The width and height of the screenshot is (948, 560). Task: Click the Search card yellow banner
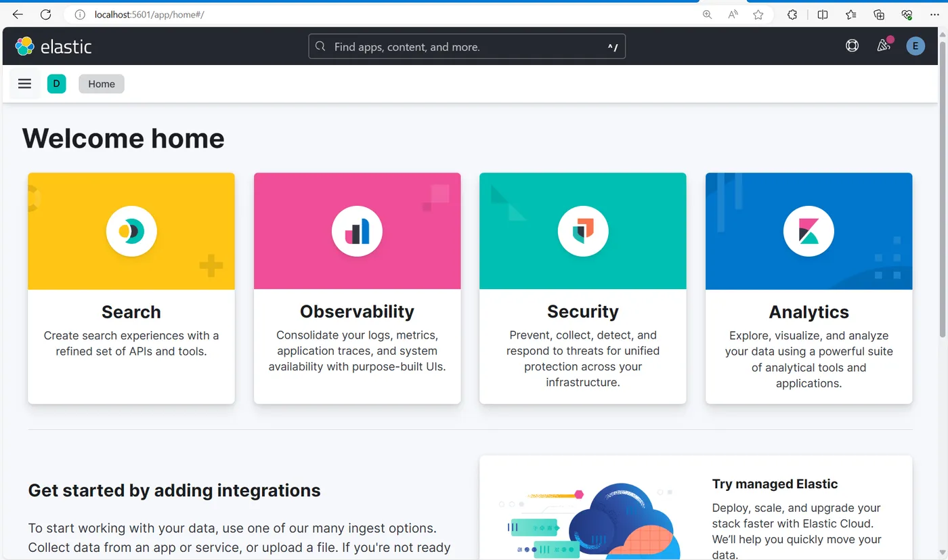click(x=131, y=232)
